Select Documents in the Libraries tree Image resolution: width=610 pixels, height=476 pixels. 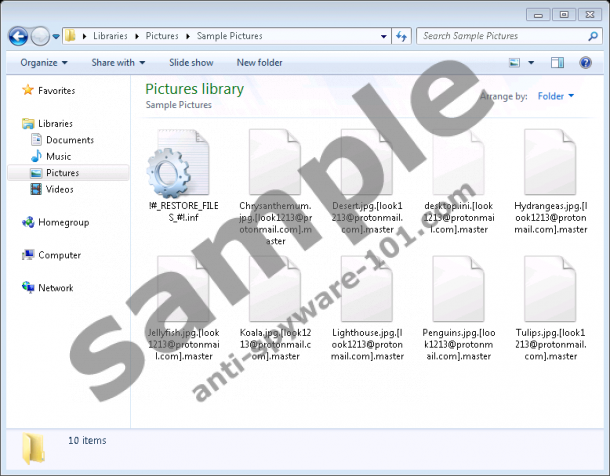[x=69, y=140]
